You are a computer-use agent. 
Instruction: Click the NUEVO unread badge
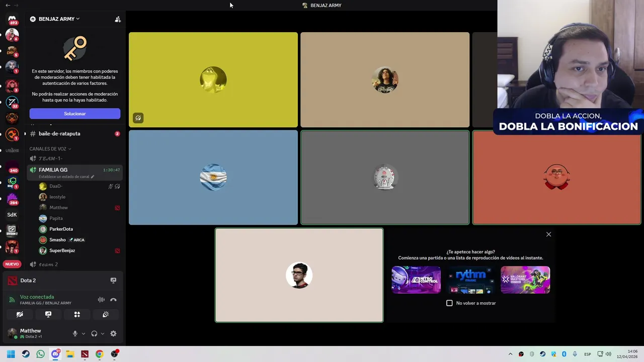pos(12,264)
